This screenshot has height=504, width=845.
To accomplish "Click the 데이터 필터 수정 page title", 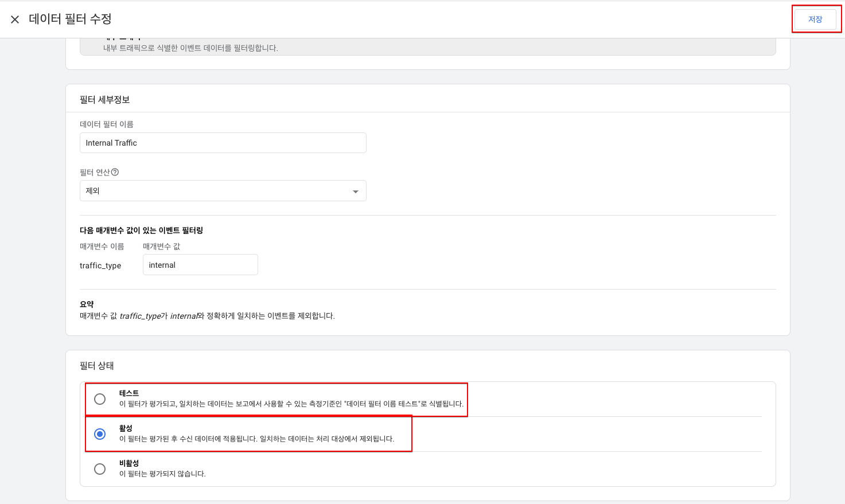I will [x=70, y=19].
